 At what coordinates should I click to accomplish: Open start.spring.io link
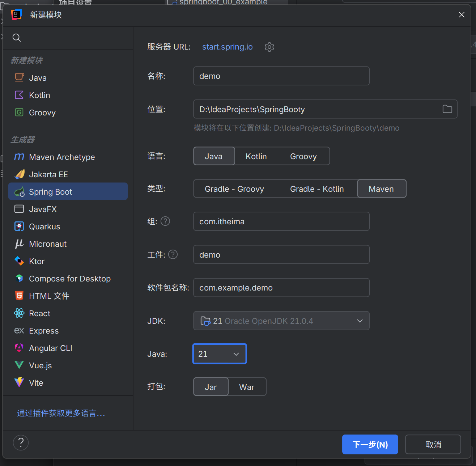pyautogui.click(x=228, y=47)
